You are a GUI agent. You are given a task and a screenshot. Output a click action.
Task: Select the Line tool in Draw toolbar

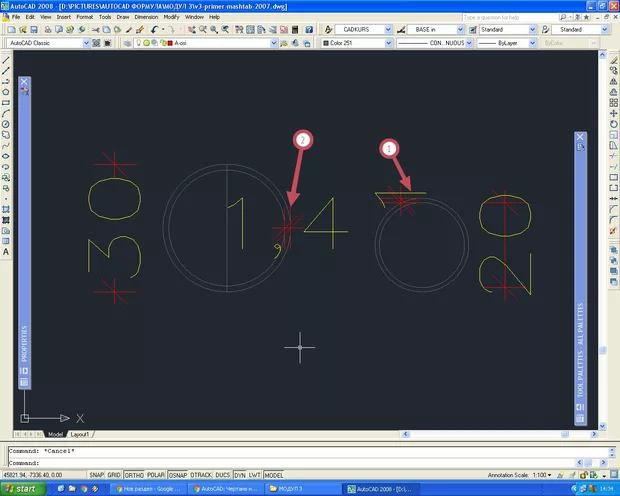pos(7,60)
